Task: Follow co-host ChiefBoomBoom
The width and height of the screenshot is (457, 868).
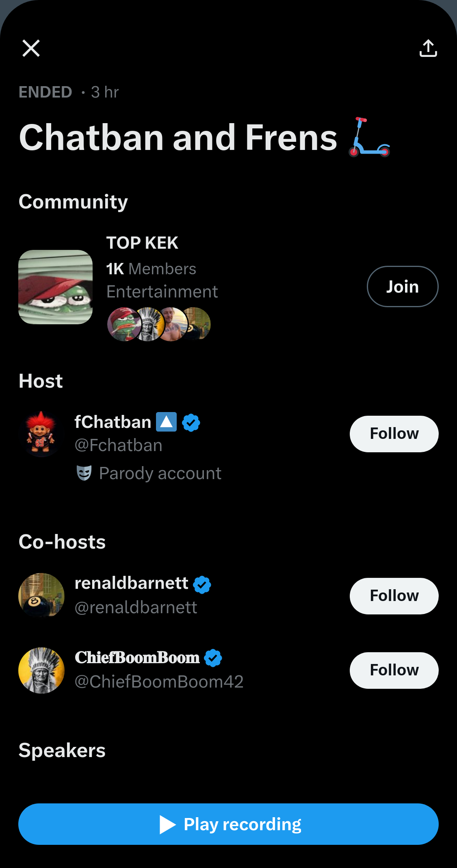Action: coord(394,670)
